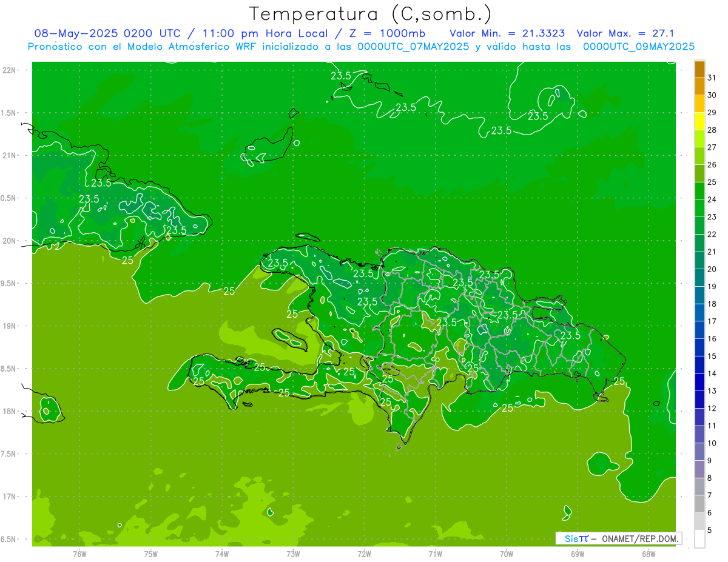Image resolution: width=728 pixels, height=562 pixels.
Task: Click the 72W longitude axis label
Action: (x=364, y=554)
